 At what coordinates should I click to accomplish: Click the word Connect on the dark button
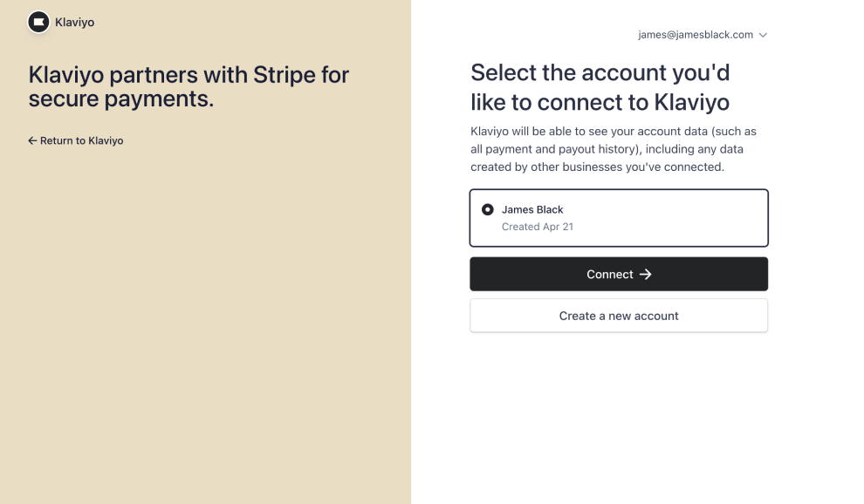(609, 274)
